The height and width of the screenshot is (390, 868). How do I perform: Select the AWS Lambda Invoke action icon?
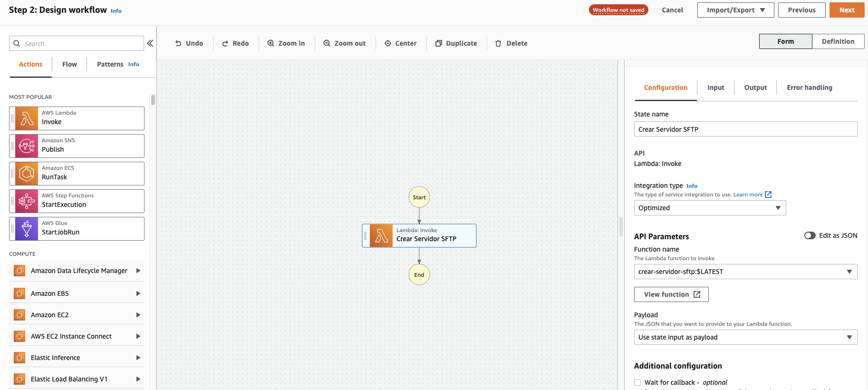click(x=27, y=118)
